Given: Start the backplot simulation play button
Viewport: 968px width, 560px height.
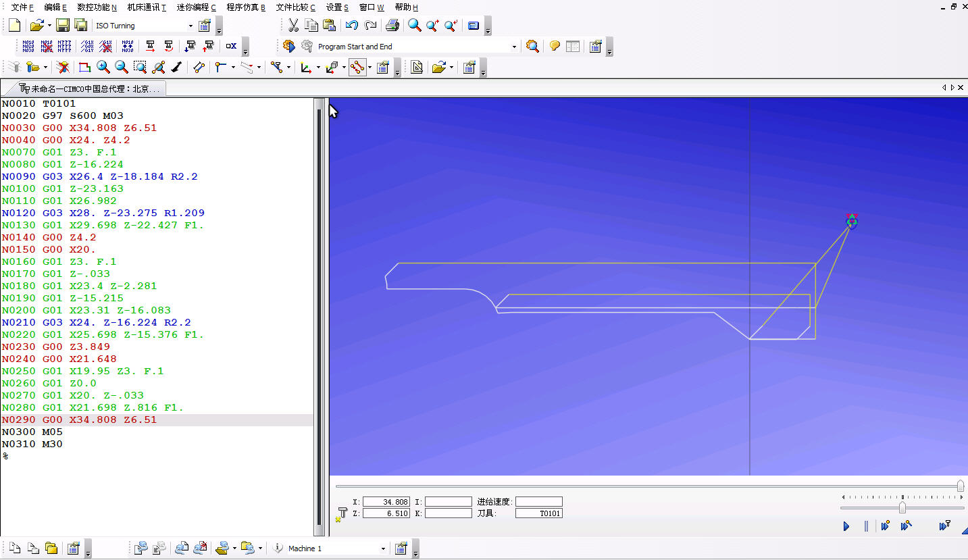Looking at the screenshot, I should [x=846, y=526].
